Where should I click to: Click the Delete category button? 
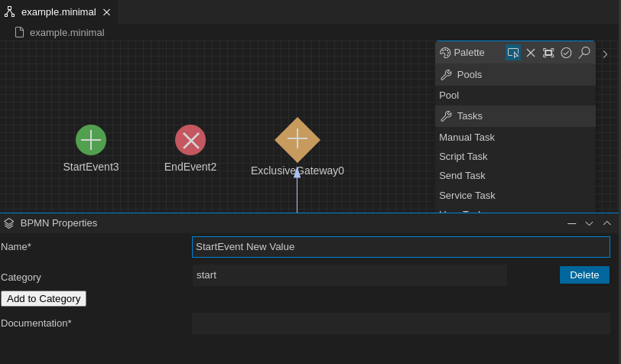(x=584, y=275)
